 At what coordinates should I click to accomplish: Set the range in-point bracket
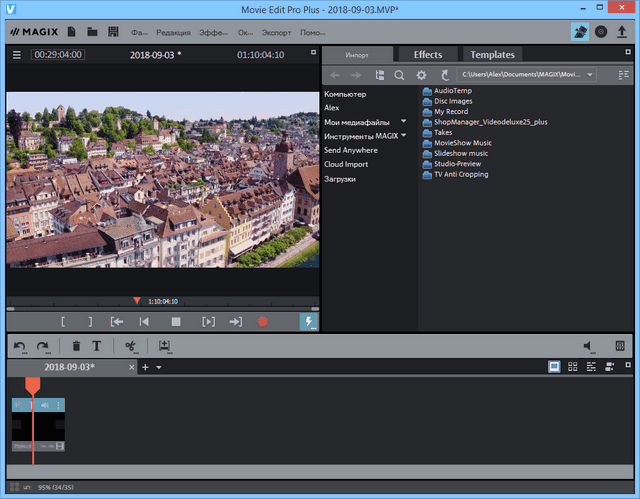pyautogui.click(x=62, y=322)
